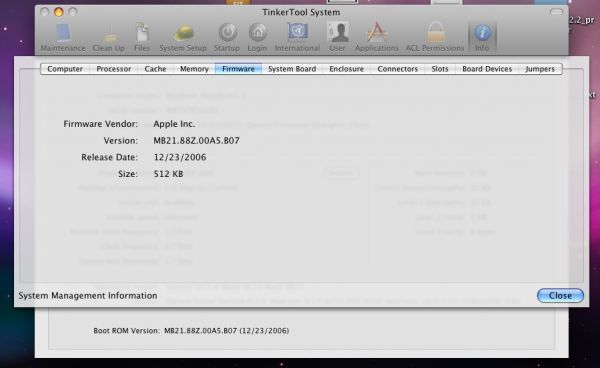Screen dimensions: 600x368
Task: Click the Boot ROM Version value
Action: click(227, 331)
